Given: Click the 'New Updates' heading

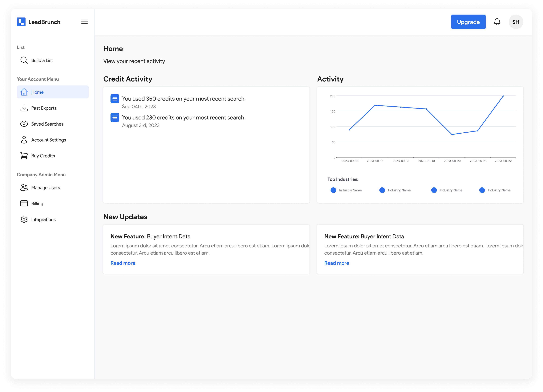Looking at the screenshot, I should 125,217.
